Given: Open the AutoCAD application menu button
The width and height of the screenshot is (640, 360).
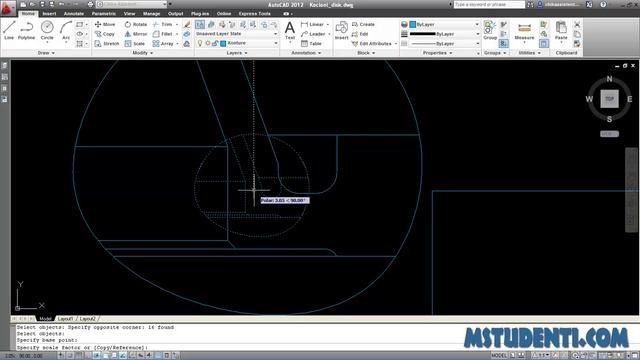Looking at the screenshot, I should click(x=7, y=7).
